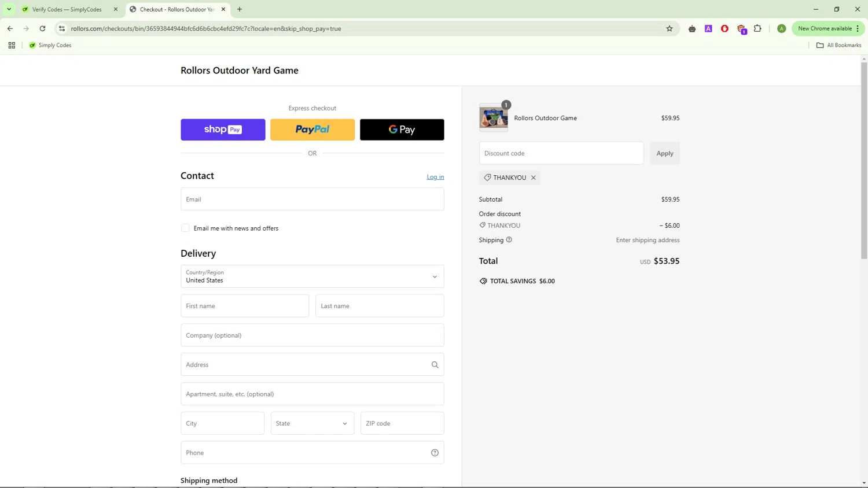Screen dimensions: 868x488
Task: Click the printer-shaped extension icon
Action: click(692, 28)
